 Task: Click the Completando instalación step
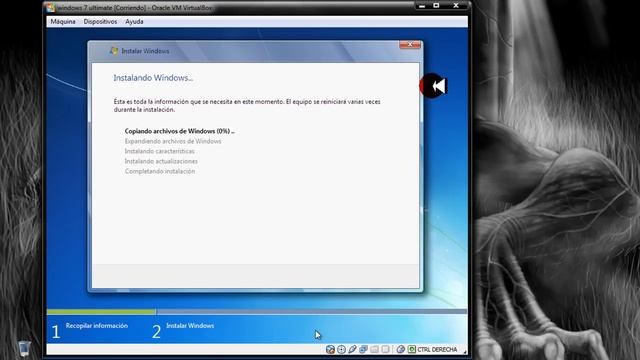pyautogui.click(x=160, y=171)
